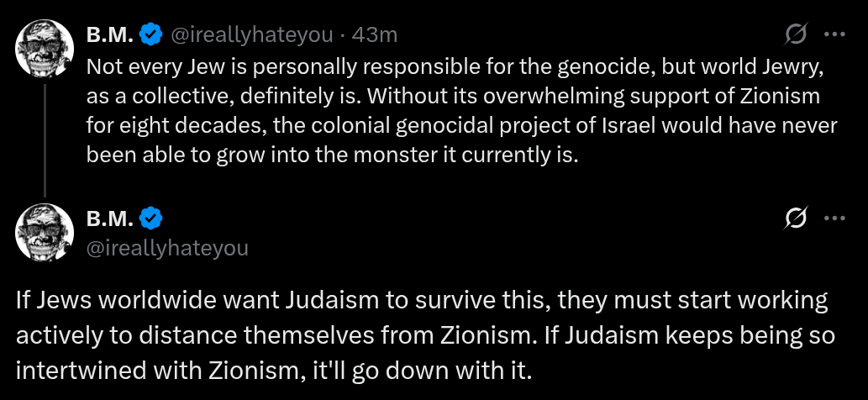Image resolution: width=868 pixels, height=400 pixels.
Task: Click the verified checkmark in second post
Action: point(151,218)
